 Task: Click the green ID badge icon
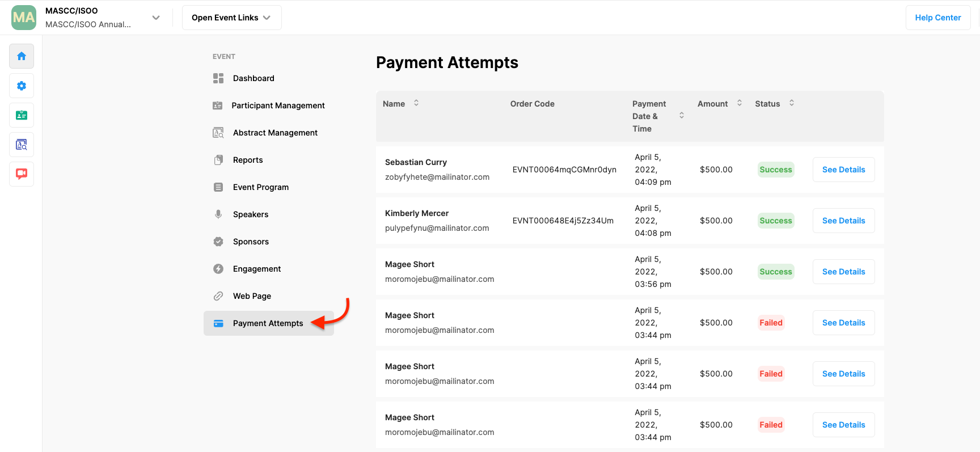click(x=22, y=115)
